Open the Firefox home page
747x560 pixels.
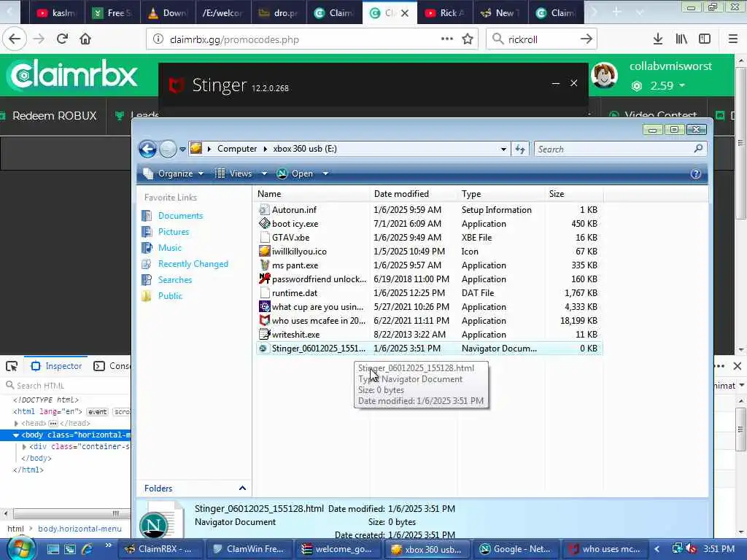85,39
